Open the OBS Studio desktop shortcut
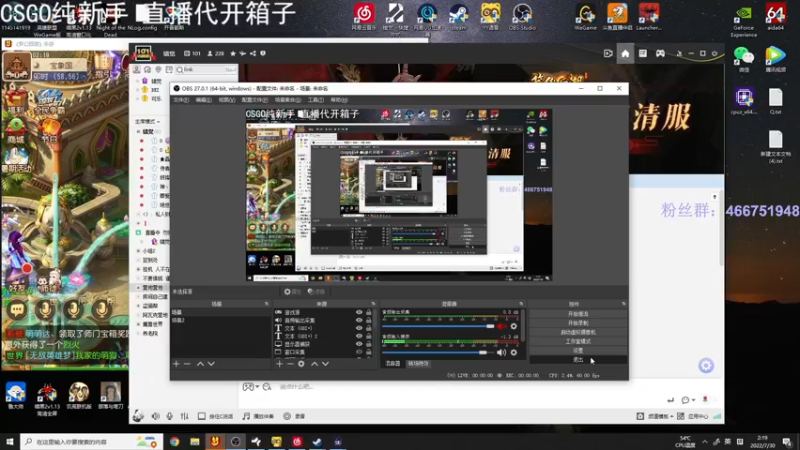 pyautogui.click(x=522, y=16)
